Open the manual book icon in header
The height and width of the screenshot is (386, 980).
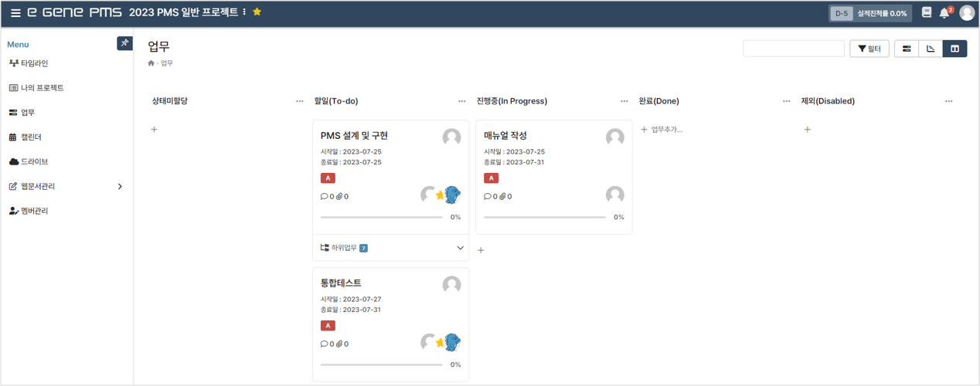[x=926, y=13]
